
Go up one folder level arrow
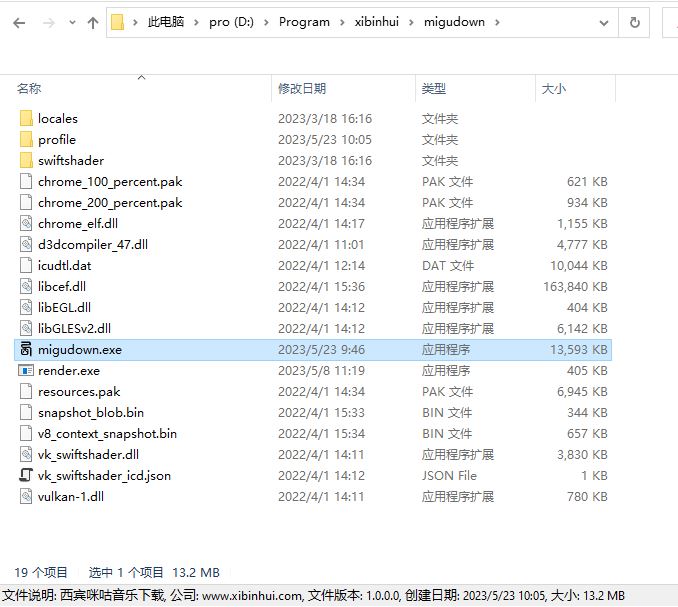click(x=93, y=22)
